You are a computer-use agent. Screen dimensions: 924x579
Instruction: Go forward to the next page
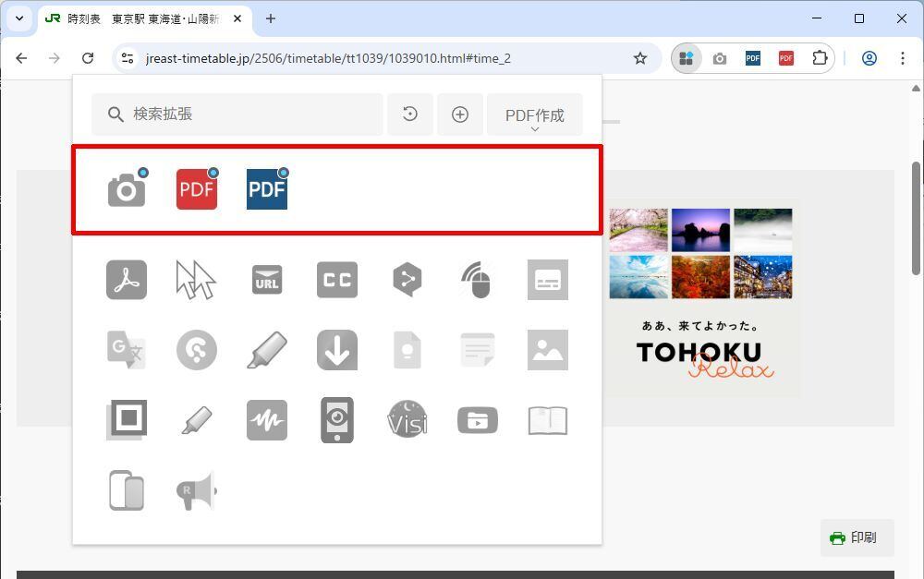pos(55,58)
